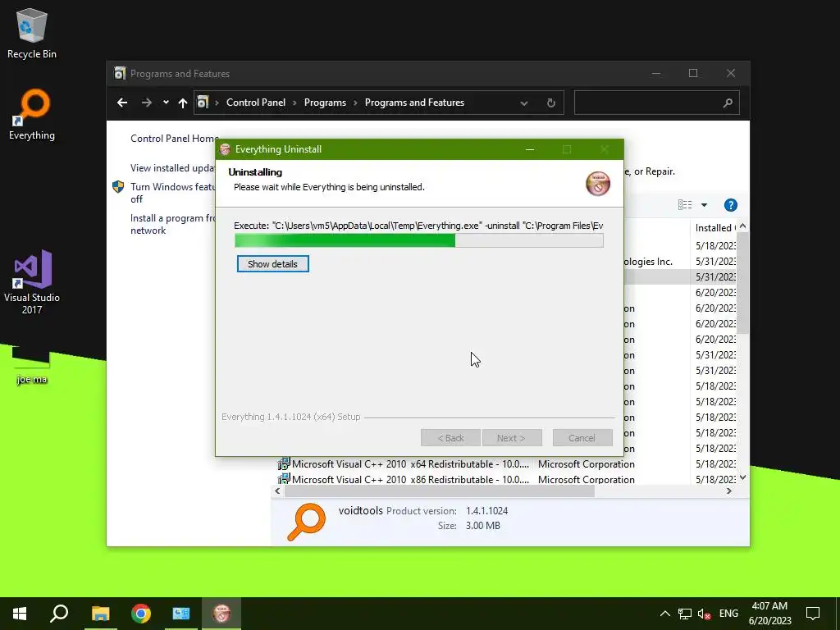
Task: Open the muted volume tray icon
Action: click(x=704, y=614)
